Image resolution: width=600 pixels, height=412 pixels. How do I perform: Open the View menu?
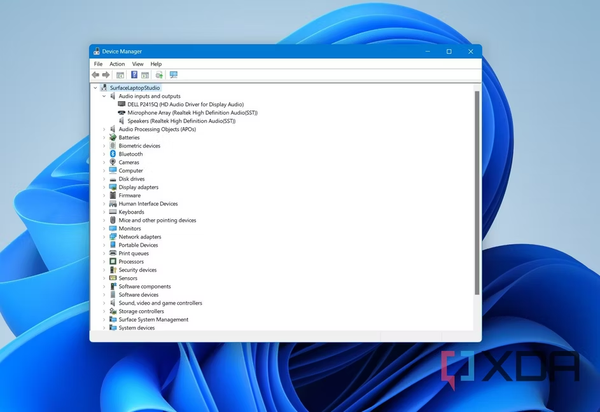coord(138,64)
